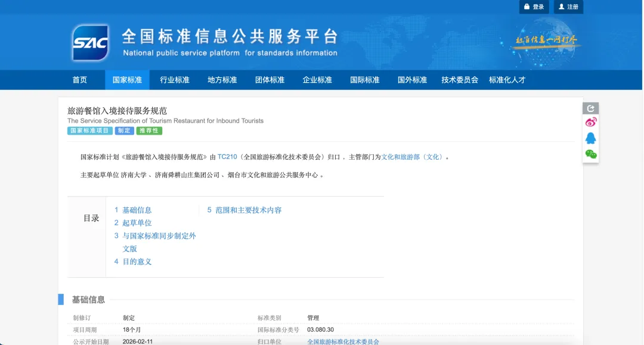The height and width of the screenshot is (345, 644).
Task: Open the 首页 menu item
Action: 80,79
